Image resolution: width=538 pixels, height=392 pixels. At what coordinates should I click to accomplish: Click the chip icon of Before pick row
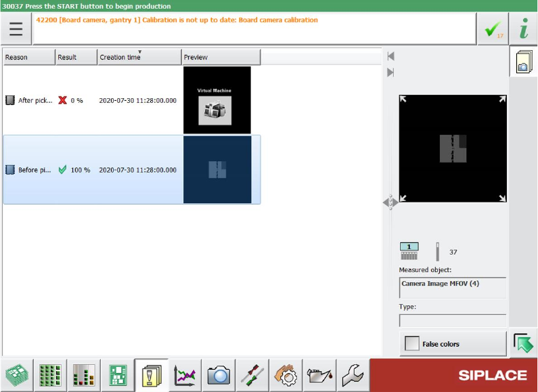[x=10, y=169]
